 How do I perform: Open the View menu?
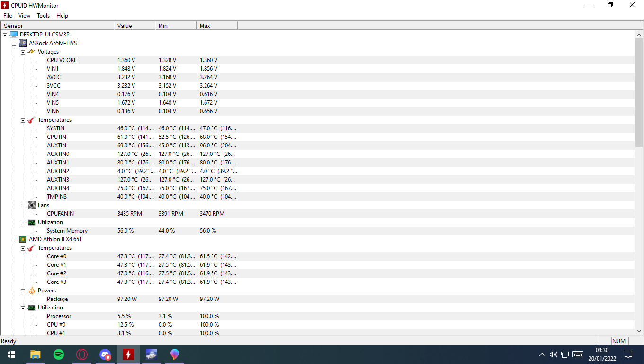[x=24, y=16]
